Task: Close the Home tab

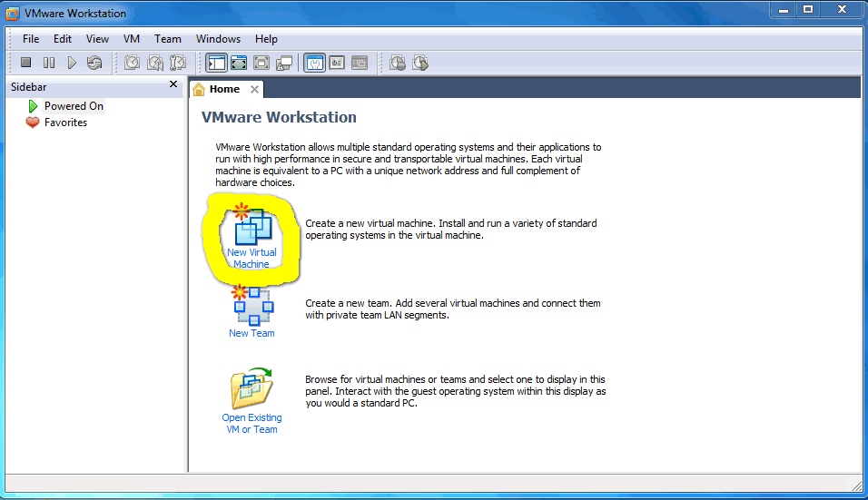Action: pyautogui.click(x=254, y=89)
